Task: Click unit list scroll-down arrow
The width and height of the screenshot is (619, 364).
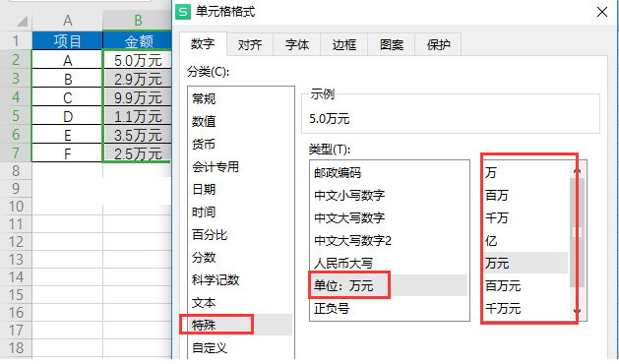Action: pyautogui.click(x=577, y=312)
